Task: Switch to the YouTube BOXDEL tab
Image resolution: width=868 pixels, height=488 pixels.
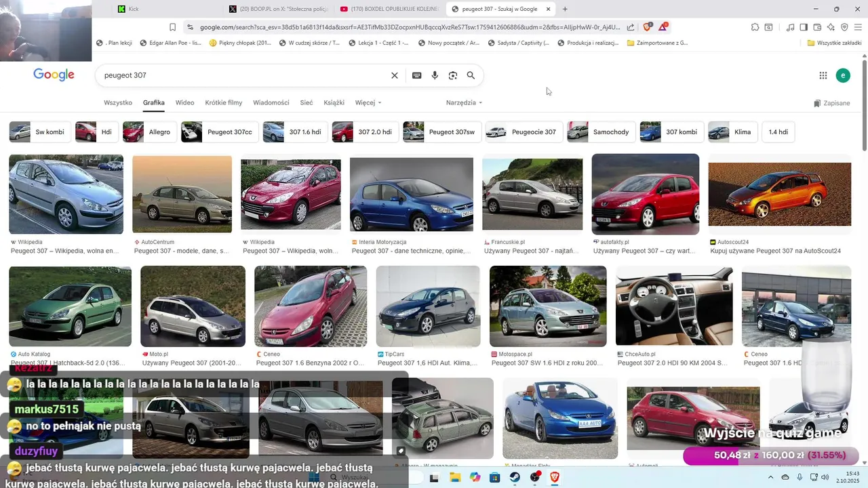Action: 390,9
